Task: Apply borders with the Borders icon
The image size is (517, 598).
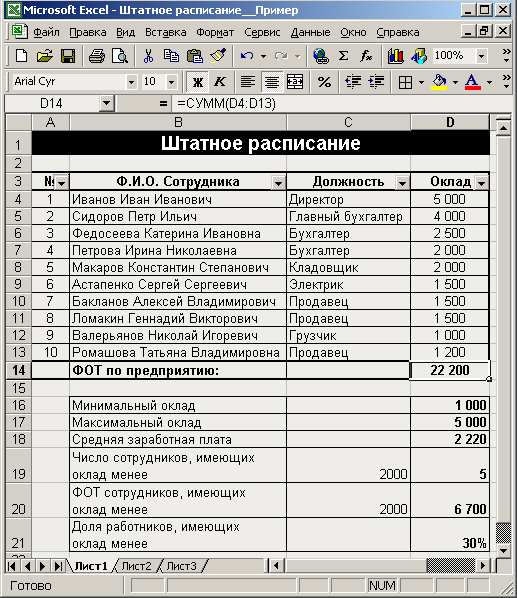Action: pos(405,82)
